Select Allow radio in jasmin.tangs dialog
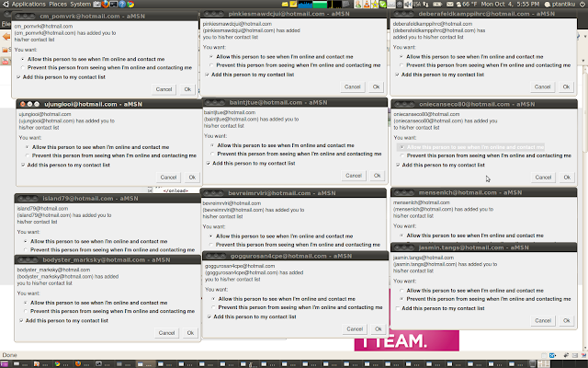 (401, 291)
